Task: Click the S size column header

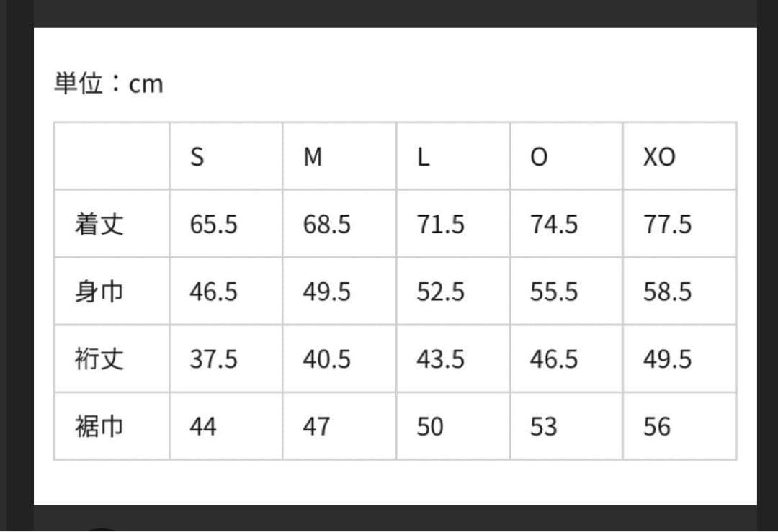Action: tap(197, 157)
